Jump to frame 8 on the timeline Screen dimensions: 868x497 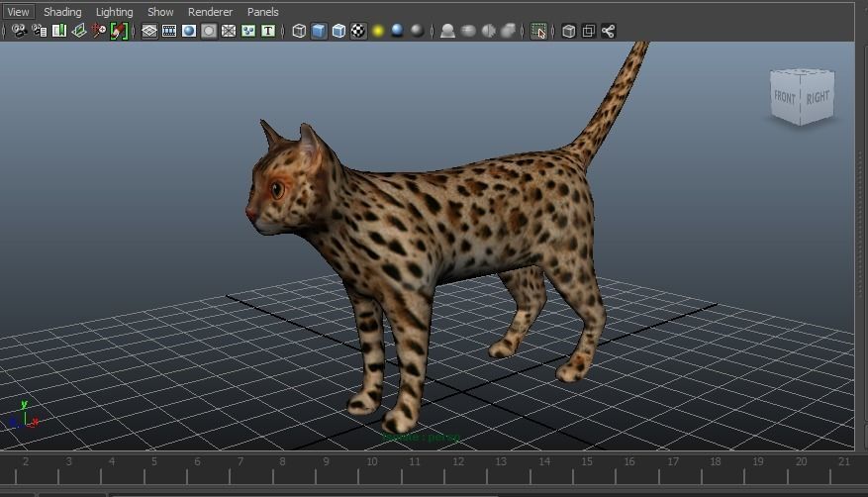tap(282, 461)
